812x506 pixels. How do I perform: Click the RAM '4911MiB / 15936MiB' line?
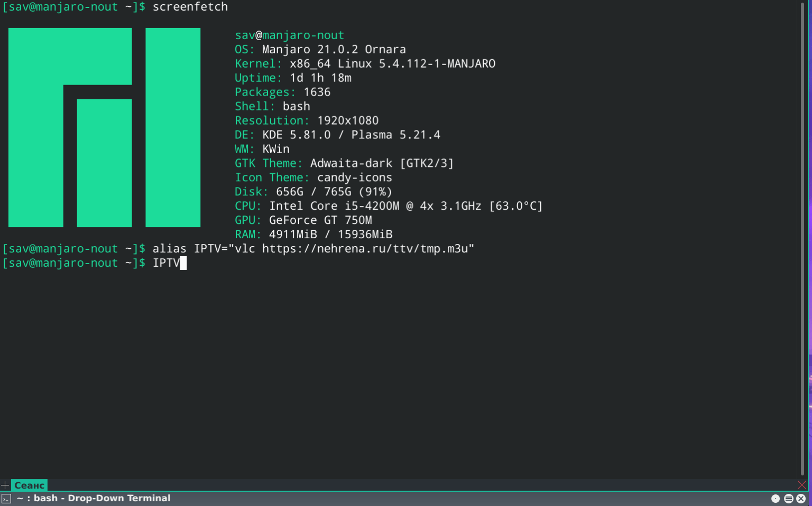[x=314, y=235]
